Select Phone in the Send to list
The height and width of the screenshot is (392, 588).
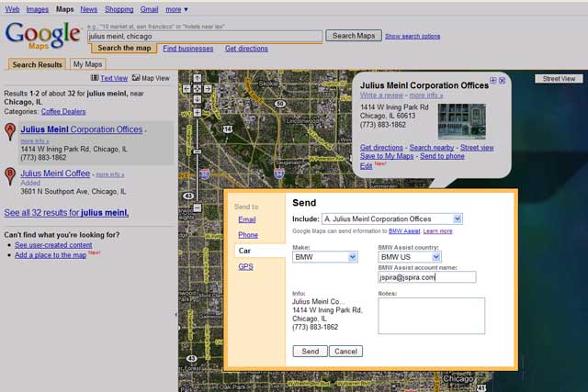248,235
